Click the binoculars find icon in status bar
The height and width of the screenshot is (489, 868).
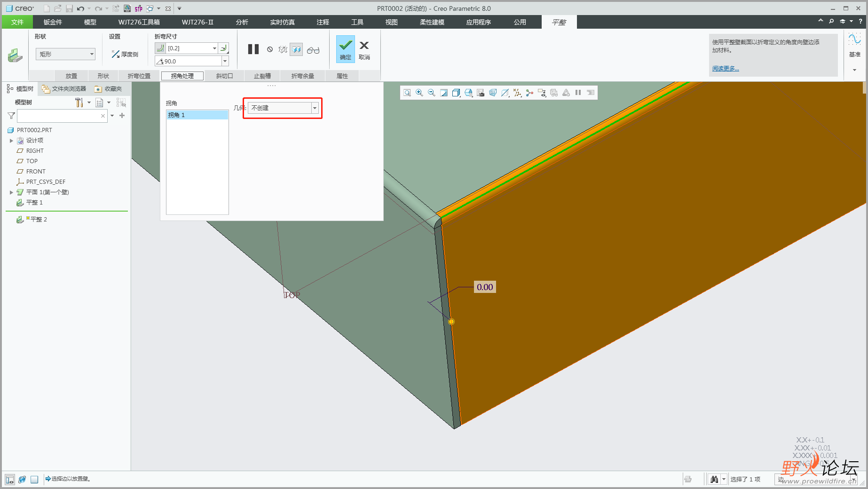tap(714, 479)
